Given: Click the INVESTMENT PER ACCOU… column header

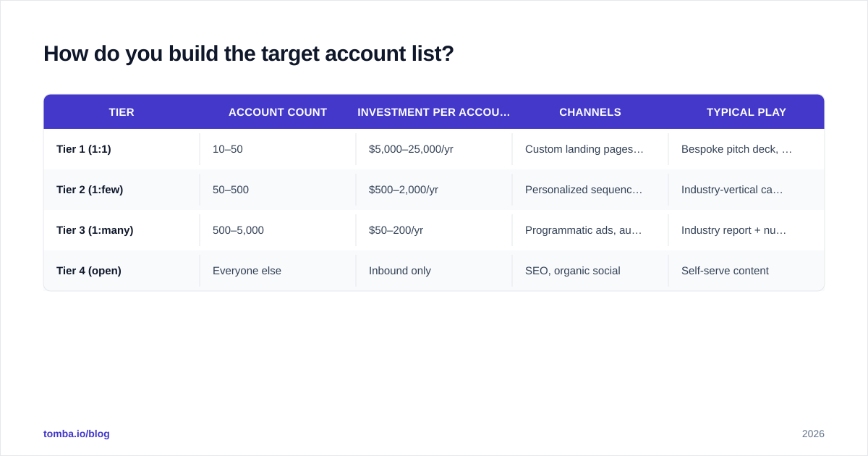Looking at the screenshot, I should [434, 112].
